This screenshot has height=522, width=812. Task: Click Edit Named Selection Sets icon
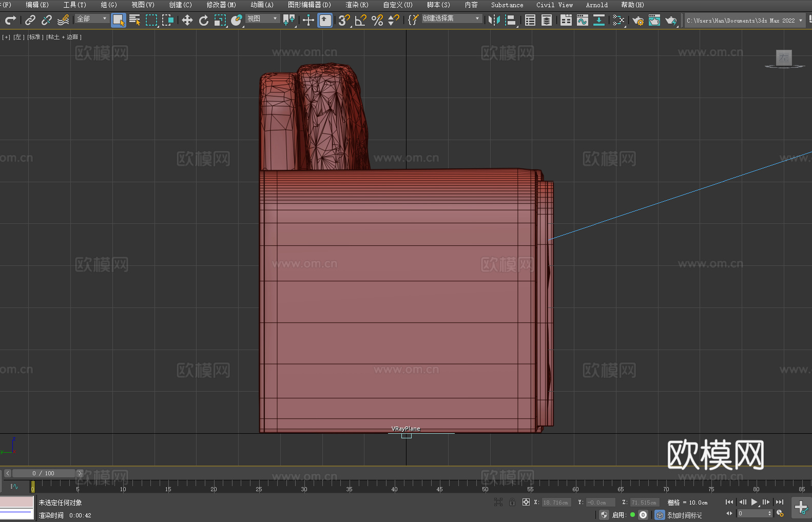[x=413, y=20]
